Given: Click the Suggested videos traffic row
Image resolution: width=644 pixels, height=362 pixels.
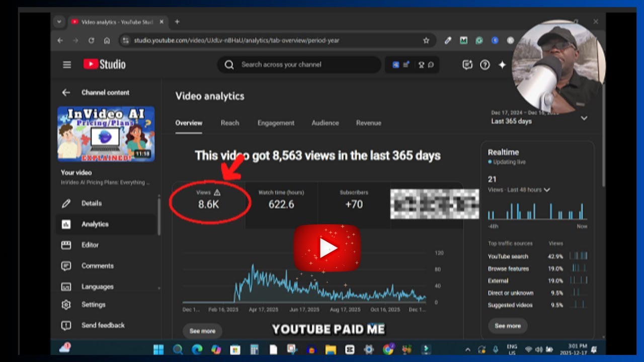Looking at the screenshot, I should click(537, 305).
